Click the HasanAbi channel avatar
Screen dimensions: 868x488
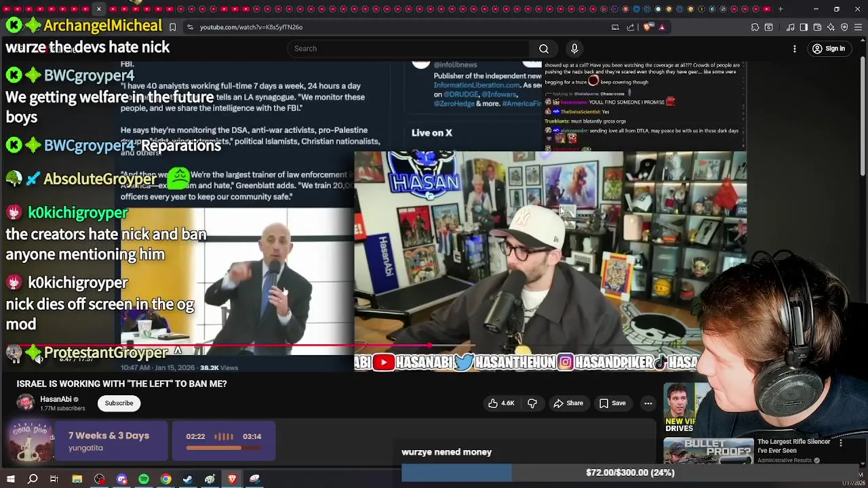pyautogui.click(x=26, y=403)
